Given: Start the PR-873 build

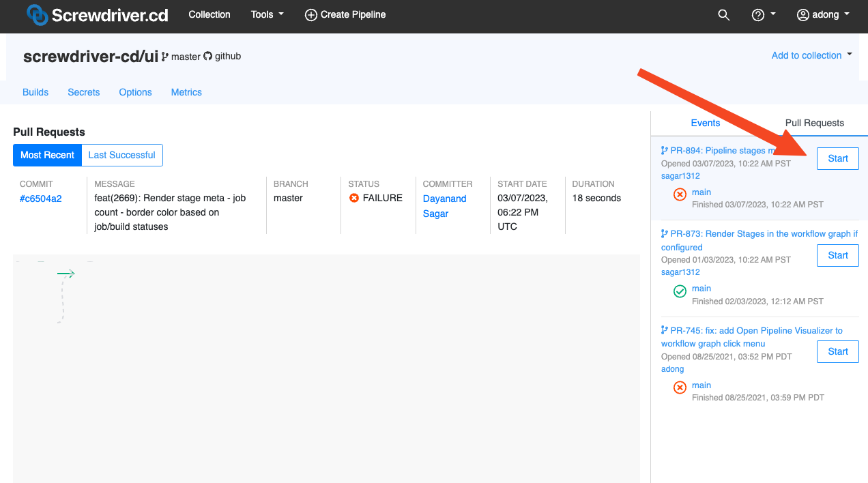Looking at the screenshot, I should pos(838,255).
